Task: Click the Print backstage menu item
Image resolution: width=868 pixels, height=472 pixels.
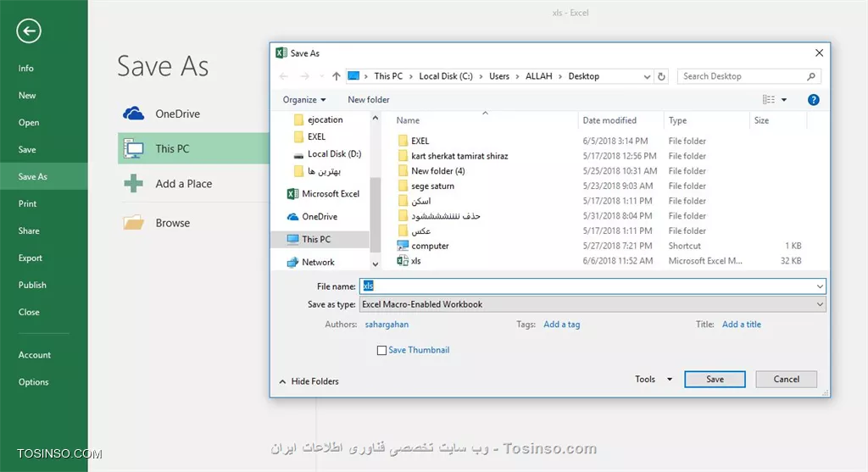Action: [x=27, y=203]
